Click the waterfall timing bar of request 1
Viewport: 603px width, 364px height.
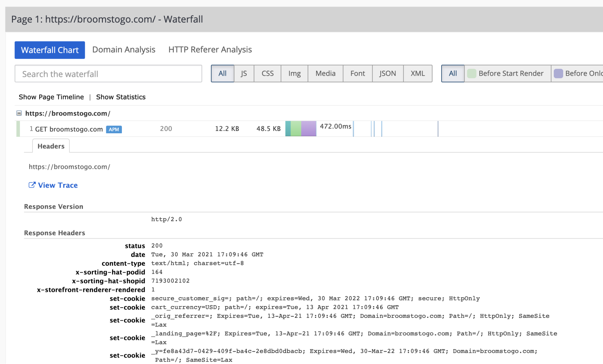(301, 129)
